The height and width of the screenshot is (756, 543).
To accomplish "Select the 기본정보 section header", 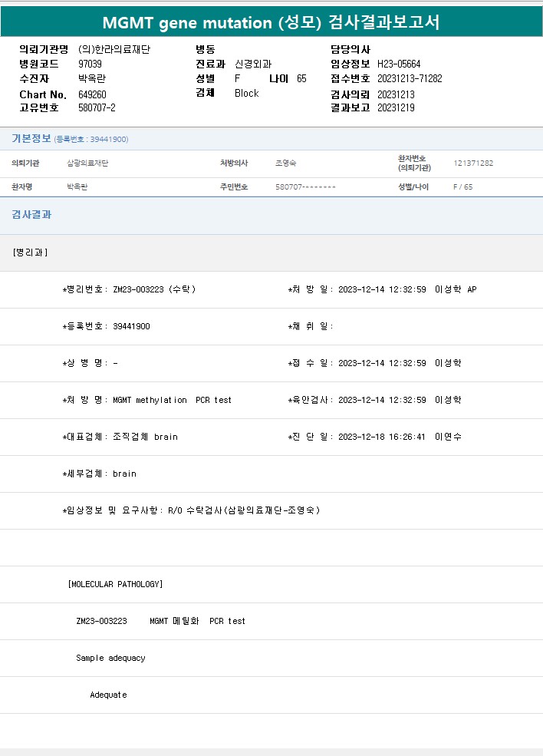I will 31,138.
